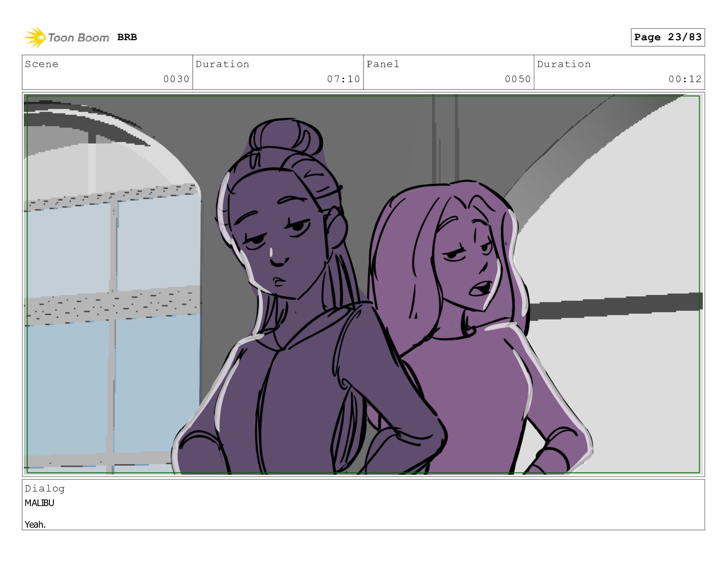Click the storyboard panel thumbnail image
728x563 pixels.
click(363, 284)
